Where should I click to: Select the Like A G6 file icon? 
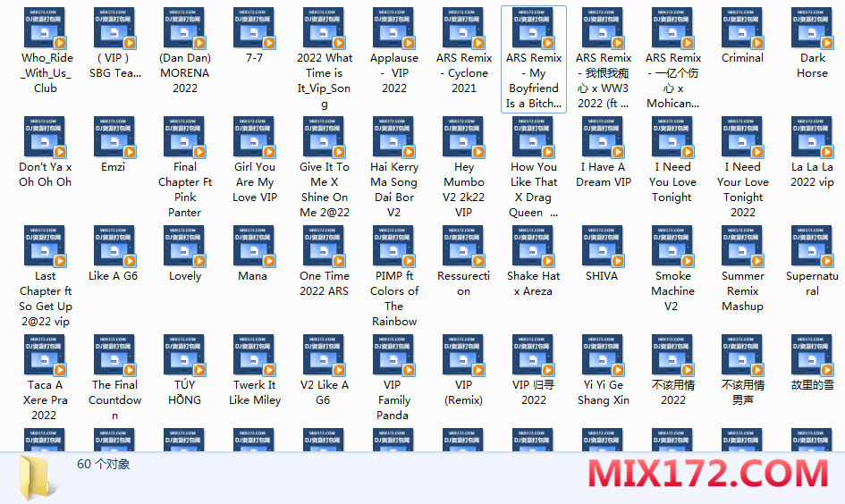pos(114,246)
